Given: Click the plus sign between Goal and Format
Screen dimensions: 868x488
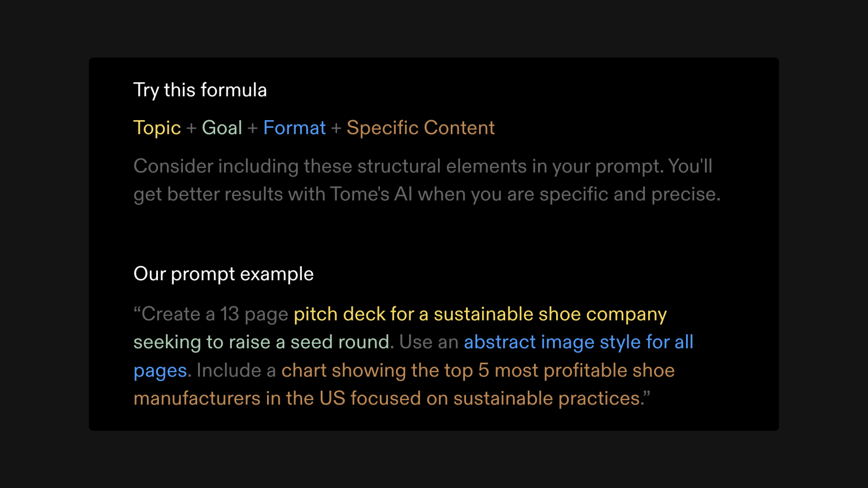Looking at the screenshot, I should coord(253,129).
